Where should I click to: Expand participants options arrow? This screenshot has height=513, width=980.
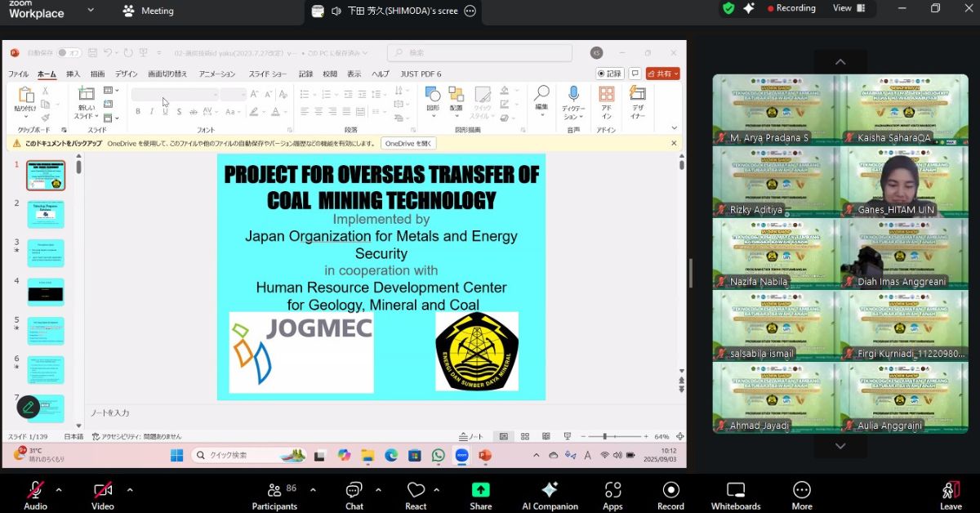(313, 490)
